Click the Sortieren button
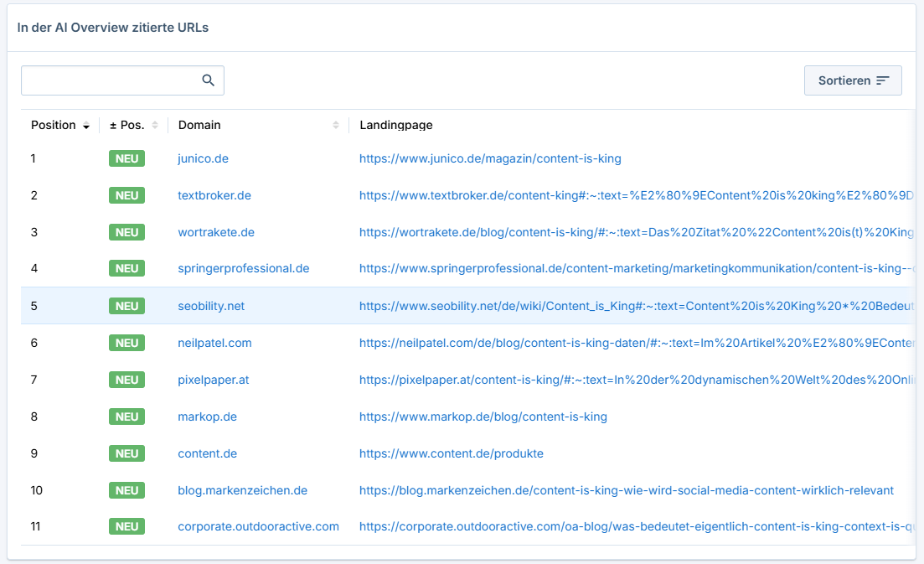This screenshot has width=924, height=564. pos(853,80)
